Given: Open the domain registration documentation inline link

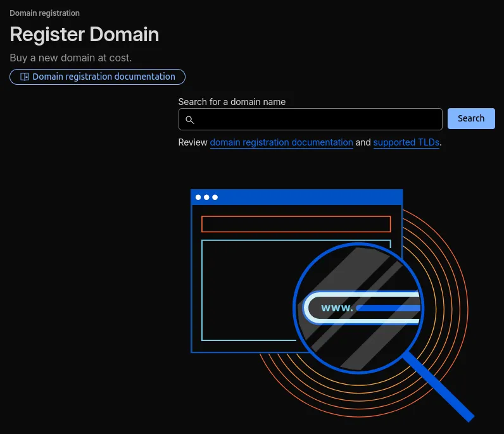Looking at the screenshot, I should [x=282, y=142].
